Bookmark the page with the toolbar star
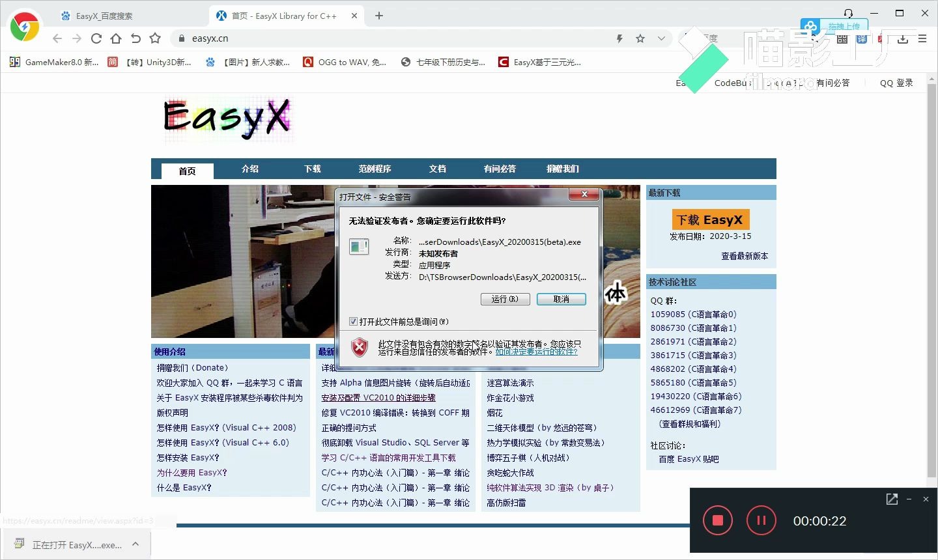The image size is (938, 560). point(155,38)
